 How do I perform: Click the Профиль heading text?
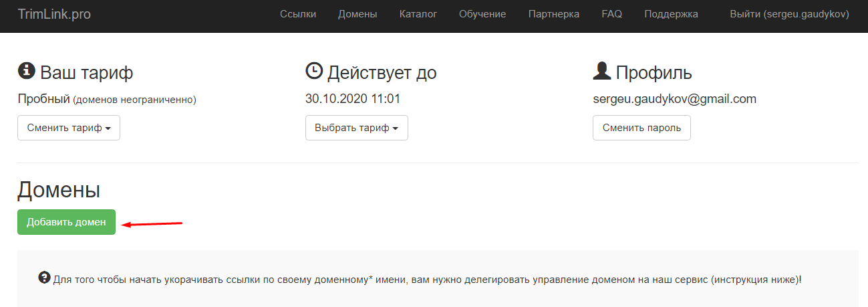coord(654,72)
